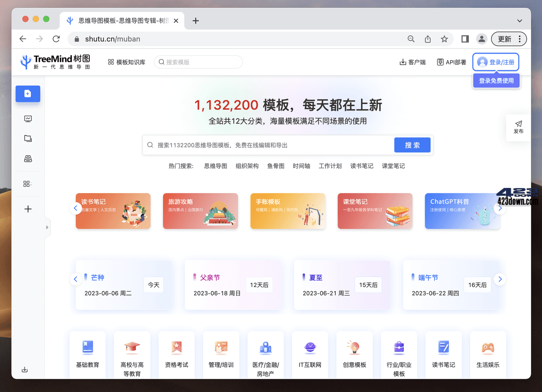Click the ChatGPT科普 banner card
542x392 pixels.
tap(462, 211)
